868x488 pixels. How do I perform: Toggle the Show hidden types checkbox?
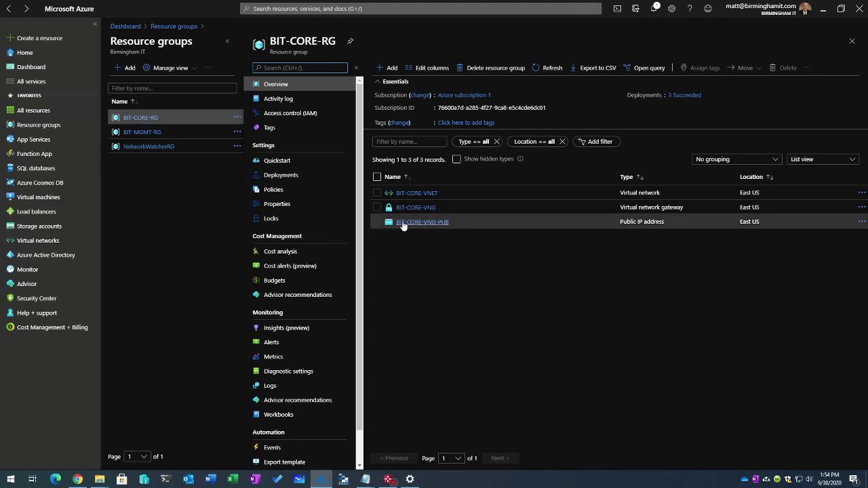456,159
